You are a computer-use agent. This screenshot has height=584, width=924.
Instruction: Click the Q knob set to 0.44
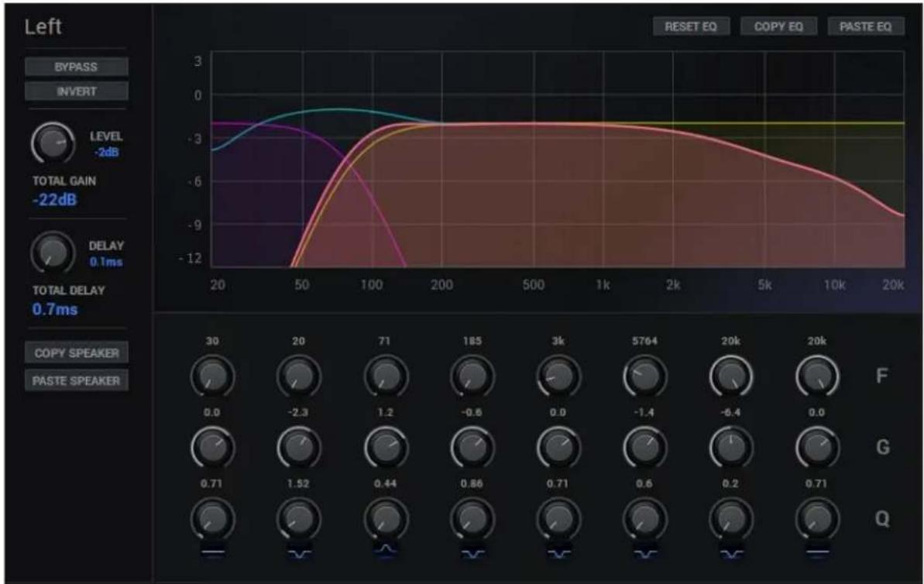(386, 519)
